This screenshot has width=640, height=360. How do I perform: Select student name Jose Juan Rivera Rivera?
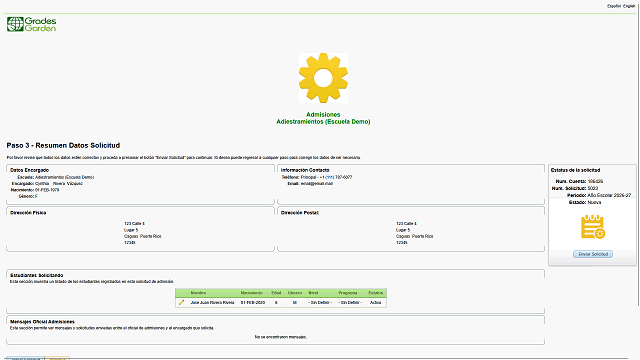[213, 302]
